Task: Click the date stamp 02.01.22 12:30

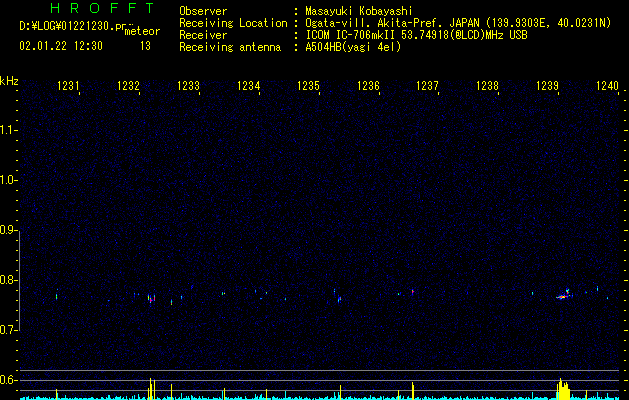Action: pos(61,46)
